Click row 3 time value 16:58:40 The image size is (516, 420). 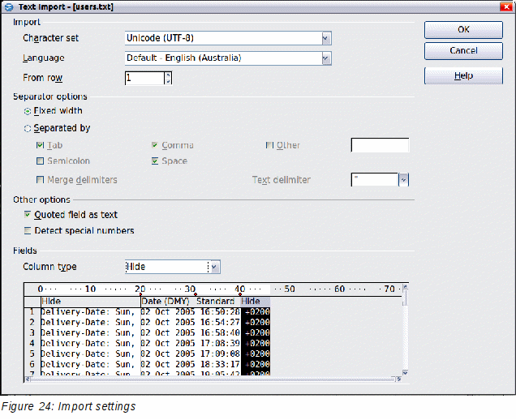tap(220, 333)
